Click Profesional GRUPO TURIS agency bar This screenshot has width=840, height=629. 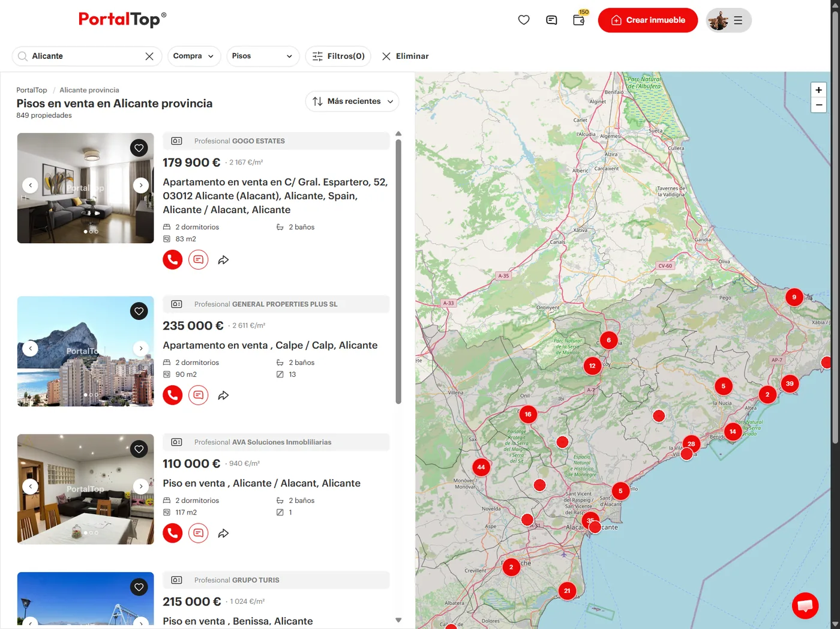pyautogui.click(x=276, y=580)
